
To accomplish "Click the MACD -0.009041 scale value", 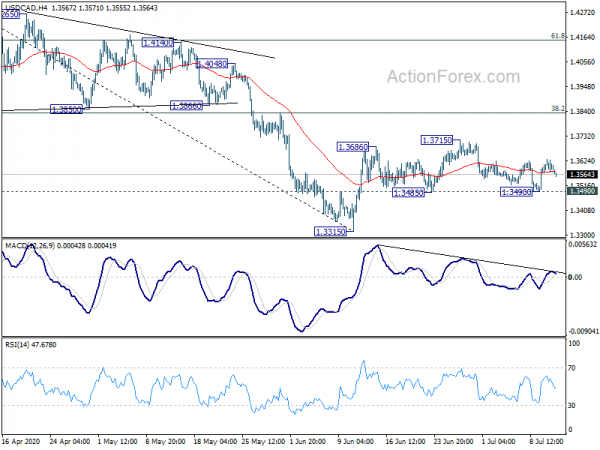I will point(582,331).
